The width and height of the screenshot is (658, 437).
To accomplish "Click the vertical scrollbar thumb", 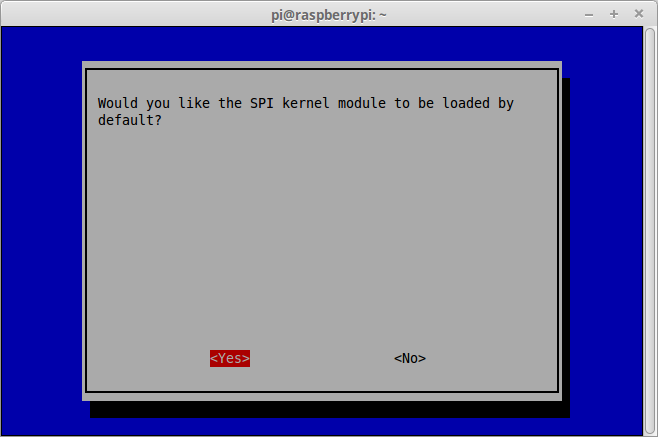I will coord(650,231).
